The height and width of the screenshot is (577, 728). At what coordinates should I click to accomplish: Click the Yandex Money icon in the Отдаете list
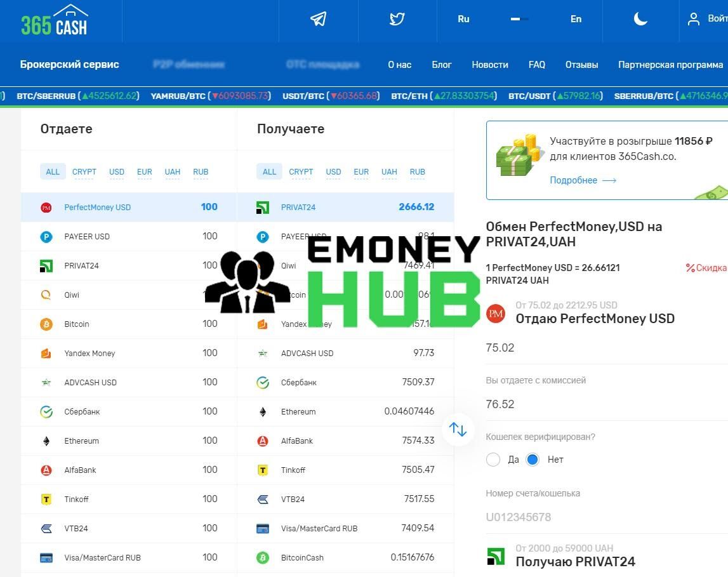pyautogui.click(x=46, y=354)
